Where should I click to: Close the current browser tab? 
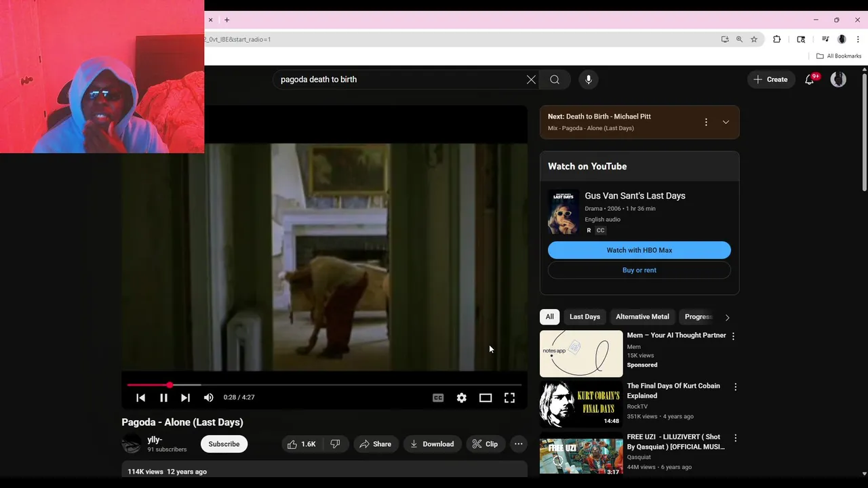coord(210,20)
